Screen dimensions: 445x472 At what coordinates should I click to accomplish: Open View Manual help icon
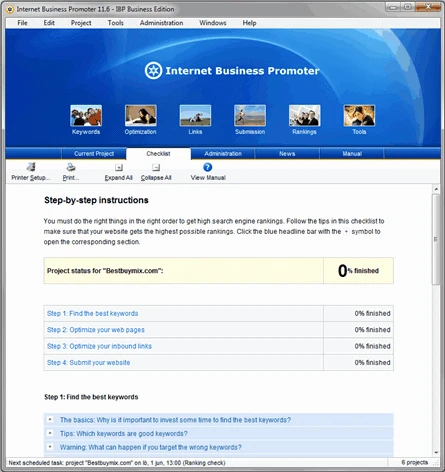point(207,167)
